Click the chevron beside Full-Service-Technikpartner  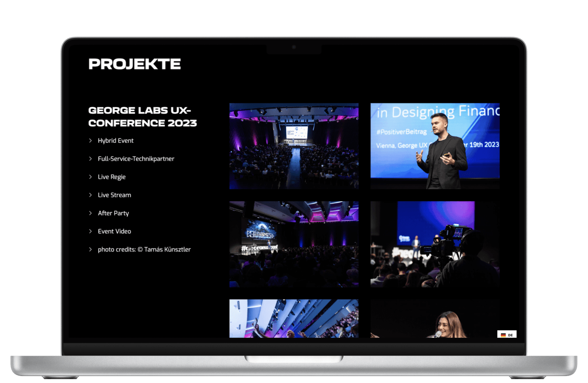click(x=91, y=159)
